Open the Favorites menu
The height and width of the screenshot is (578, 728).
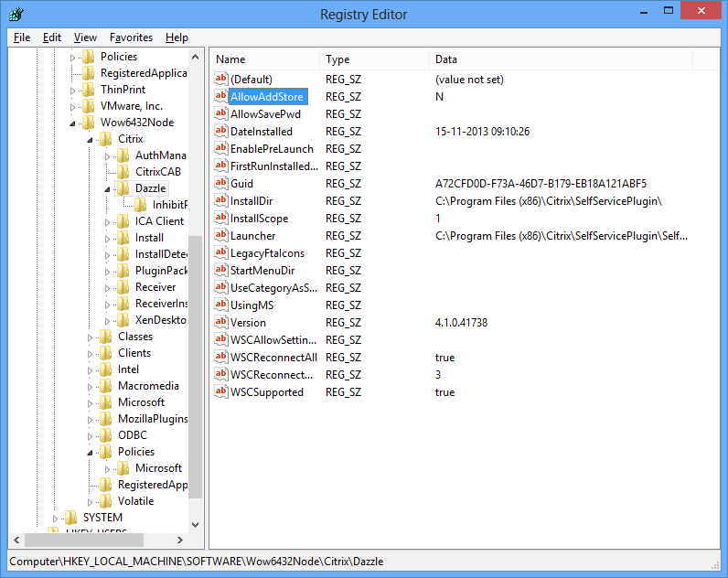(131, 37)
